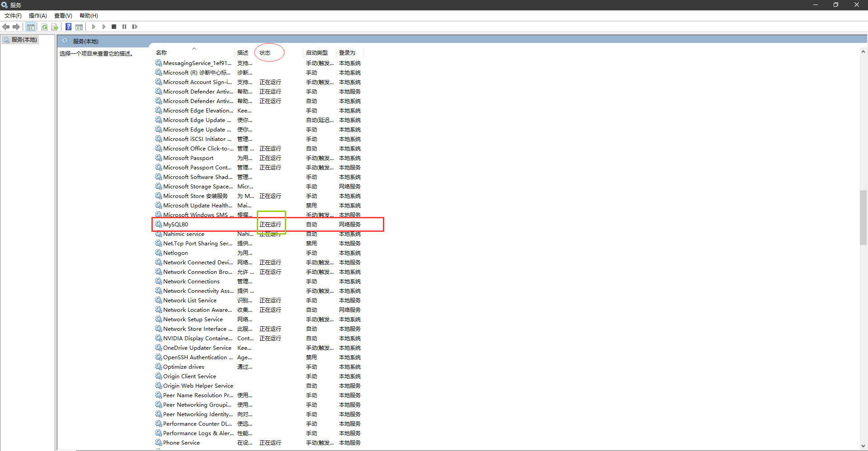Select the Microsoft Account Sign-in service row
The width and height of the screenshot is (868, 451).
coord(258,82)
